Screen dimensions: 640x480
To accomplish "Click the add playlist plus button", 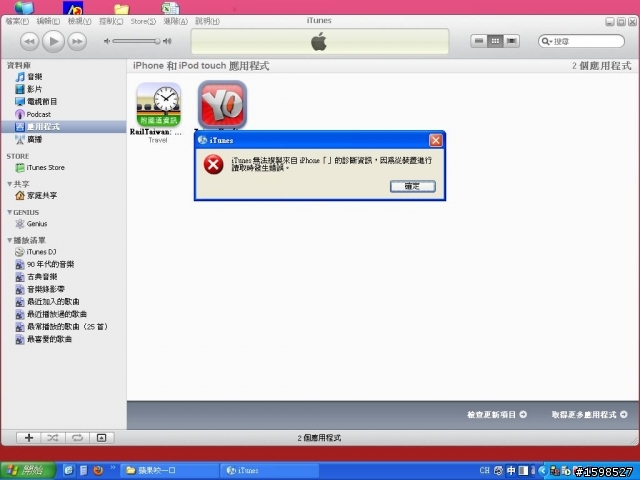I will [x=29, y=438].
